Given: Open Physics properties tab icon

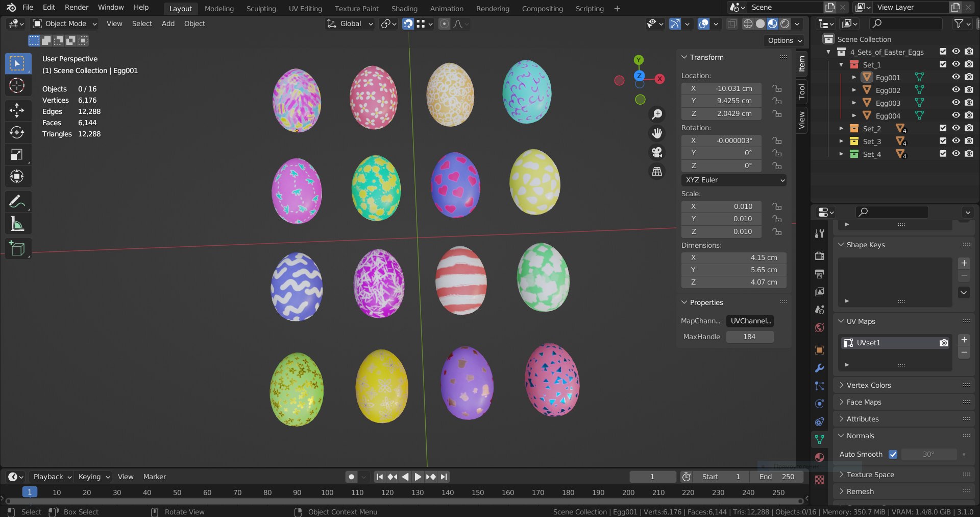Looking at the screenshot, I should (x=819, y=404).
